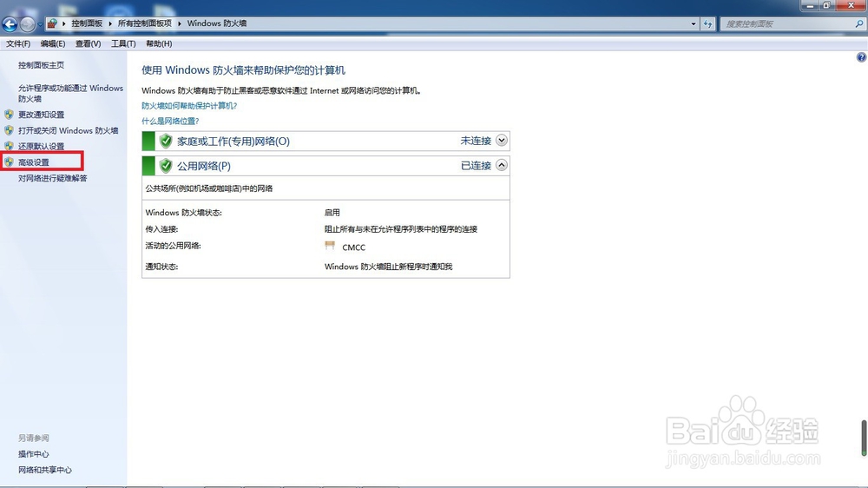This screenshot has width=868, height=488.
Task: Click green shield icon of 家庭或工作(专用)网络
Action: tap(166, 141)
